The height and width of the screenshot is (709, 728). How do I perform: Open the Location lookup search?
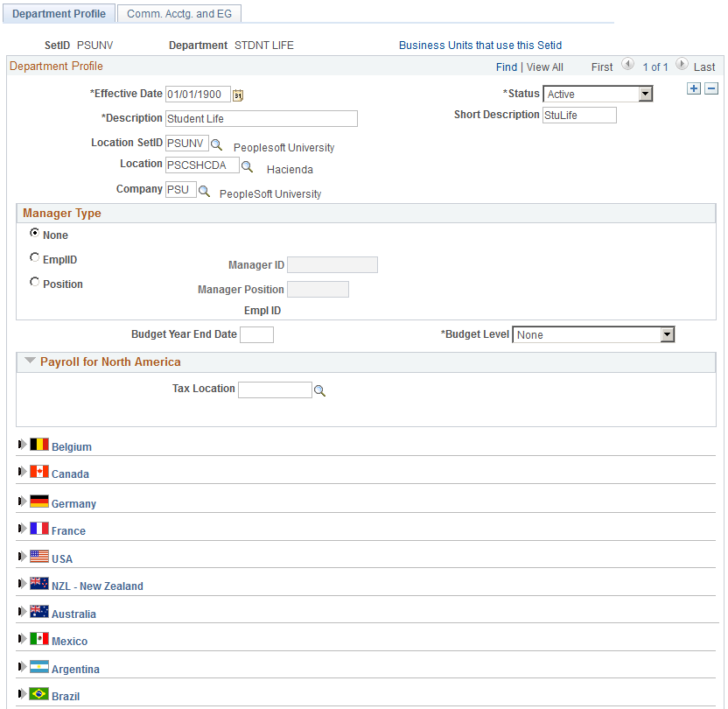[247, 165]
